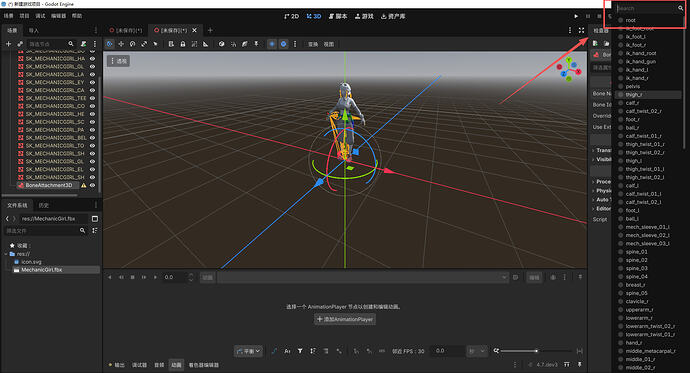Open the 变换 transform menu button
This screenshot has width=690, height=373.
coord(313,44)
